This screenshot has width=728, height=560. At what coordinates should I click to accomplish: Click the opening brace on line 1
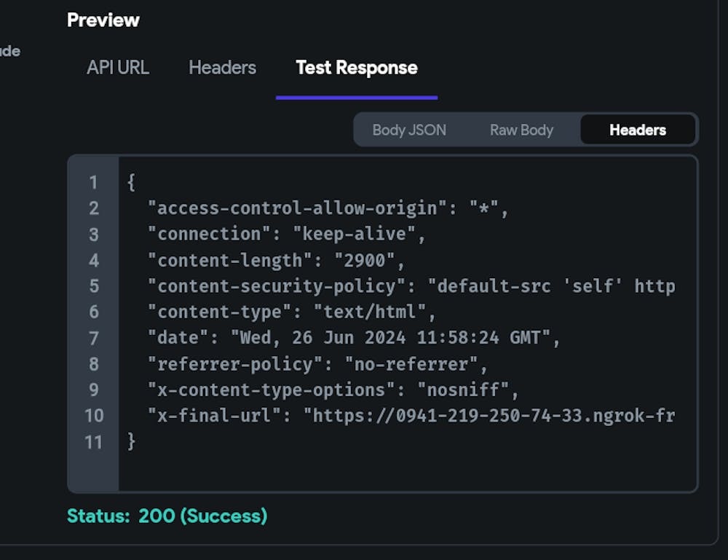[x=131, y=182]
